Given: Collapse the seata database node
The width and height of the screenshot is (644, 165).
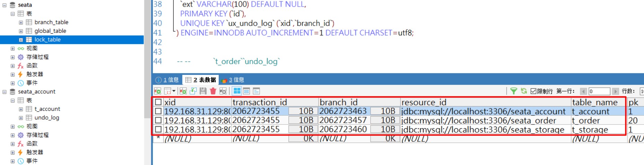Looking at the screenshot, I should pos(5,5).
